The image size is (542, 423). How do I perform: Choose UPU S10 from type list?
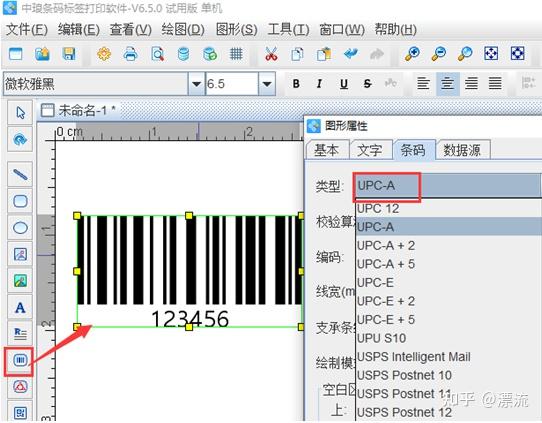point(449,338)
